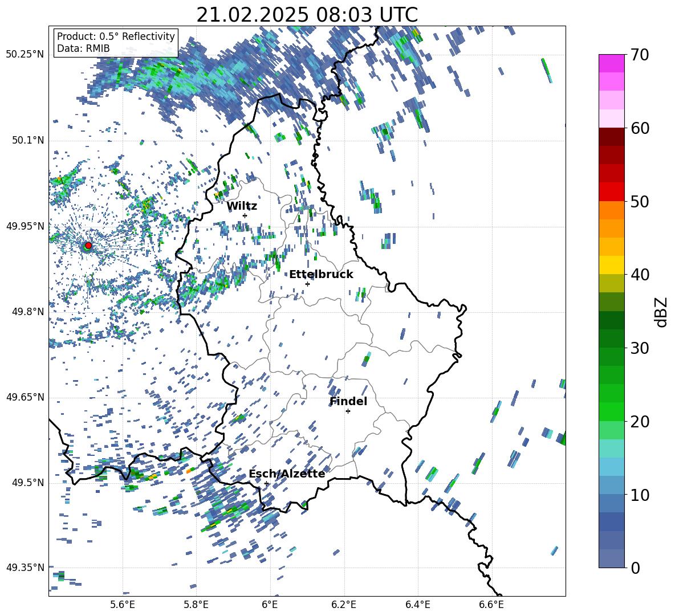Click the 20 value on the colorbar
The width and height of the screenshot is (675, 616).
click(x=640, y=421)
